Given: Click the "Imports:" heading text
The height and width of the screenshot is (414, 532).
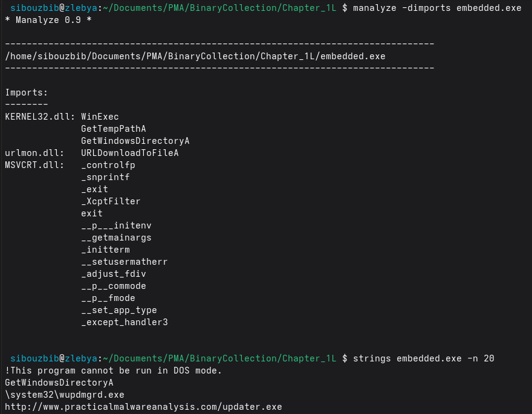Looking at the screenshot, I should coord(26,92).
